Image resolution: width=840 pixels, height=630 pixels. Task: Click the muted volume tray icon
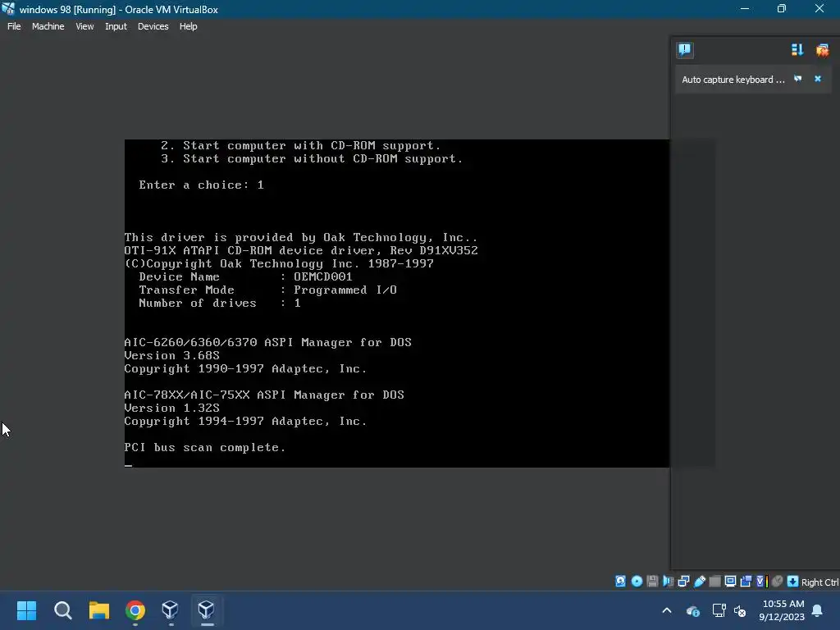[740, 610]
